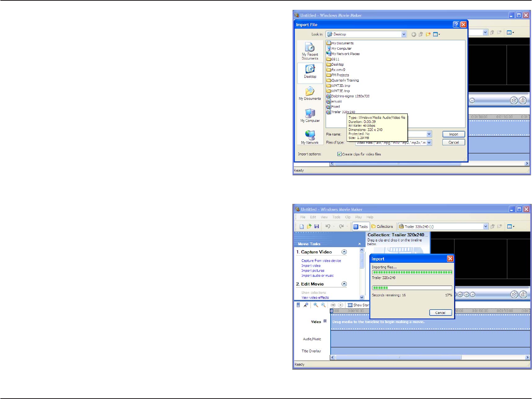Click the Import audio or music link
This screenshot has height=399, width=532.
pos(317,276)
